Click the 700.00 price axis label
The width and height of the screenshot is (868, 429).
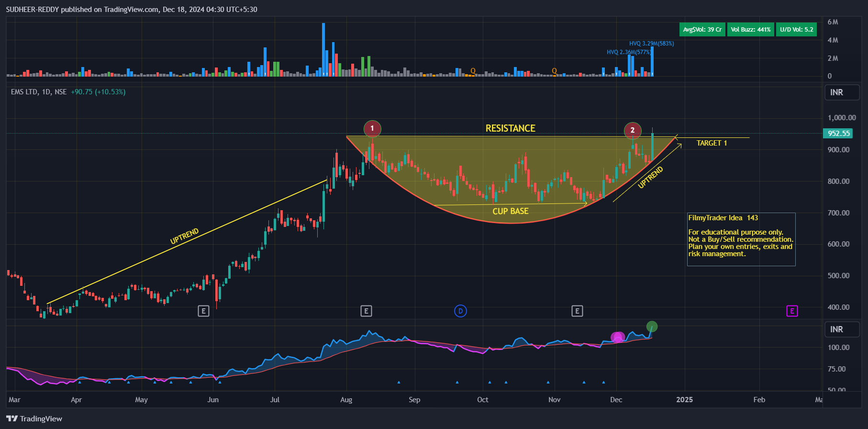click(x=839, y=213)
